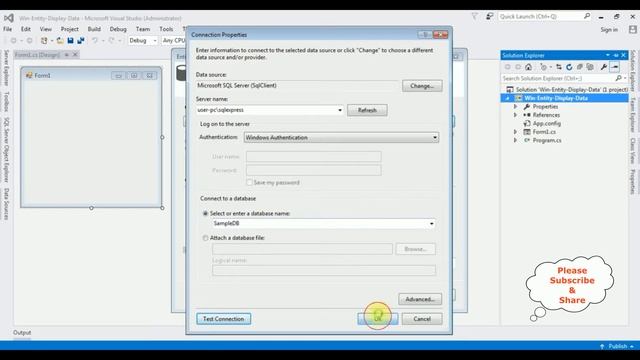Open the Tools menu
Screen dimensions: 640x360
point(166,29)
